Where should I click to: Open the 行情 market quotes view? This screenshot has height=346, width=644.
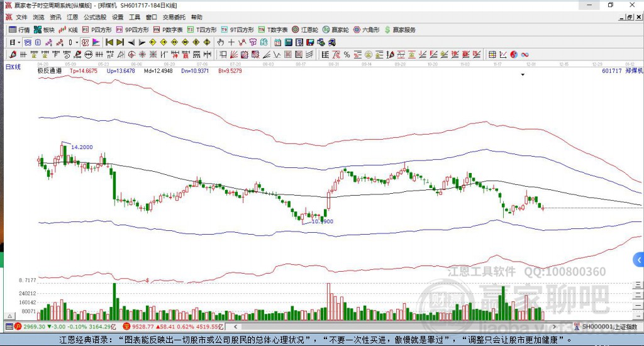pos(19,30)
